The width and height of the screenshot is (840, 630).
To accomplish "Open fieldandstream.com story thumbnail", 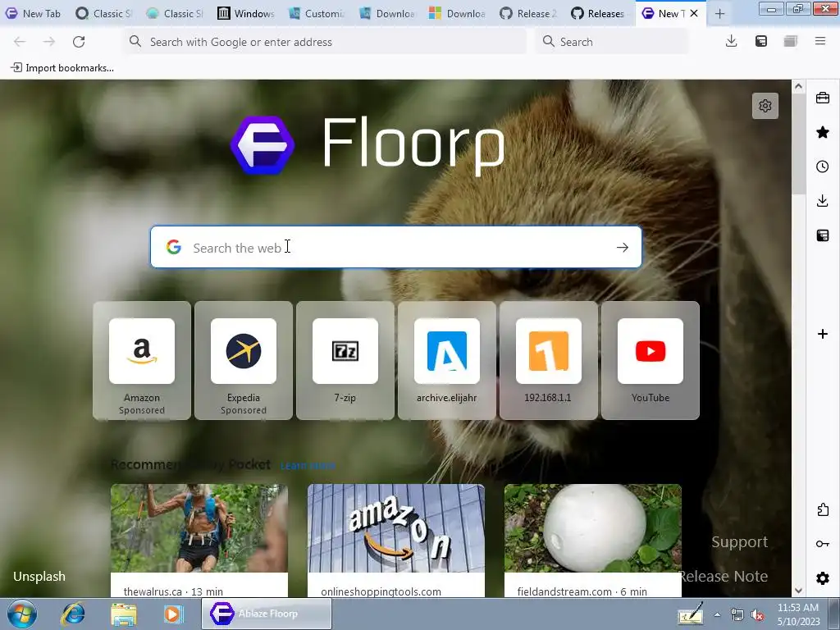I will coord(593,528).
